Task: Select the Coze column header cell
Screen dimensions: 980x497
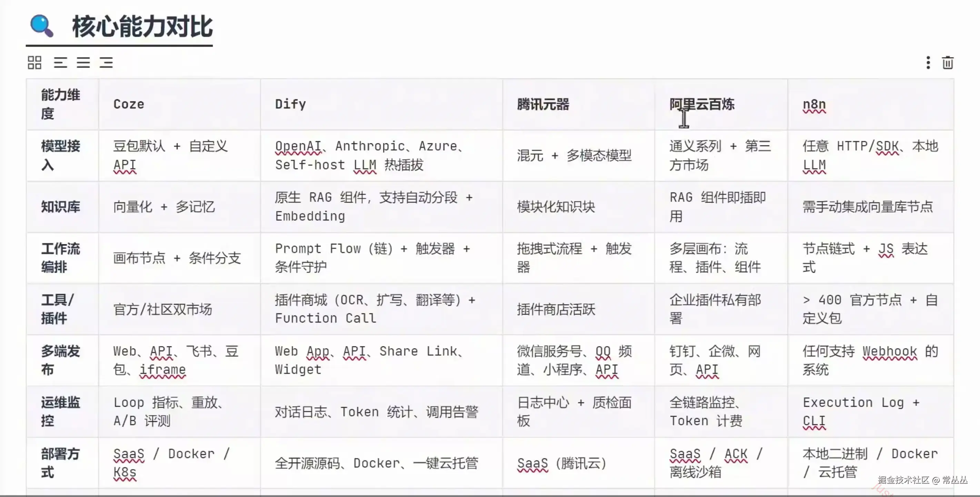Action: click(180, 104)
